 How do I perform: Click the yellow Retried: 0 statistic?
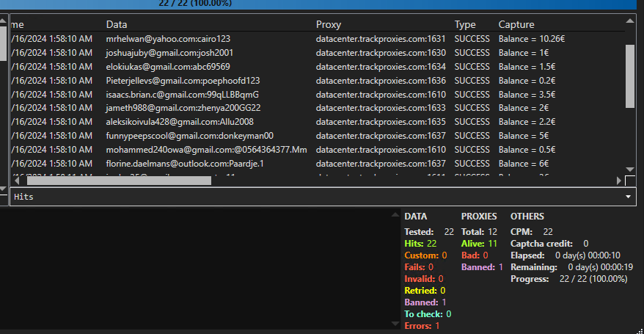[x=425, y=291]
